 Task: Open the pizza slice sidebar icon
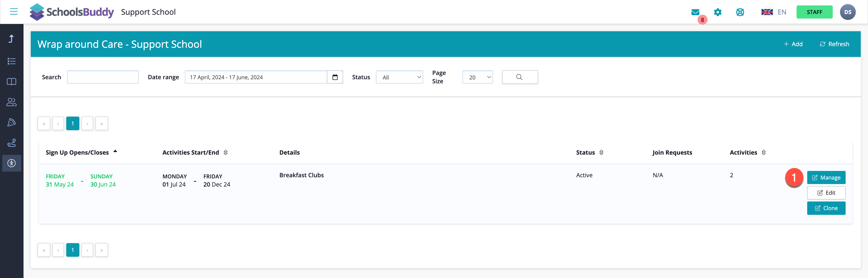click(x=12, y=122)
